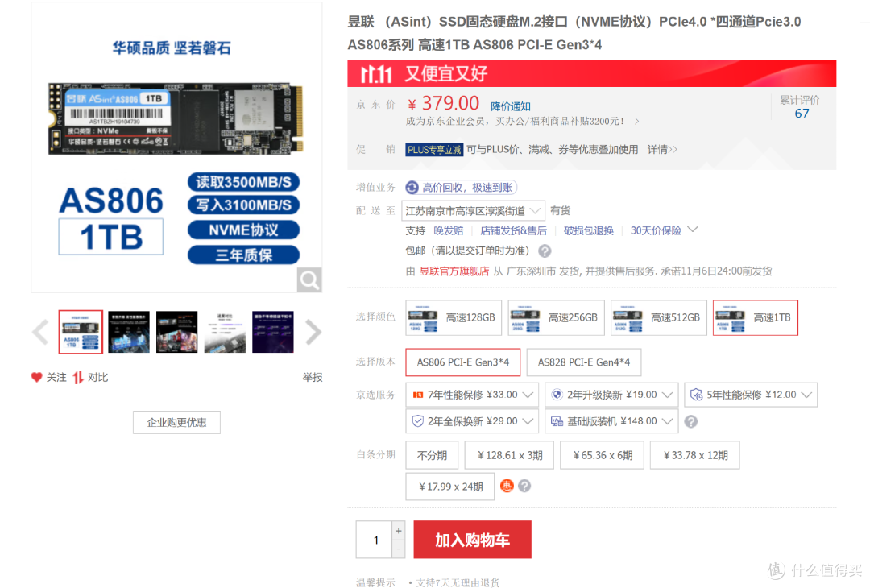Click the 晚发赔 support link
This screenshot has height=588, width=870.
coord(449,230)
